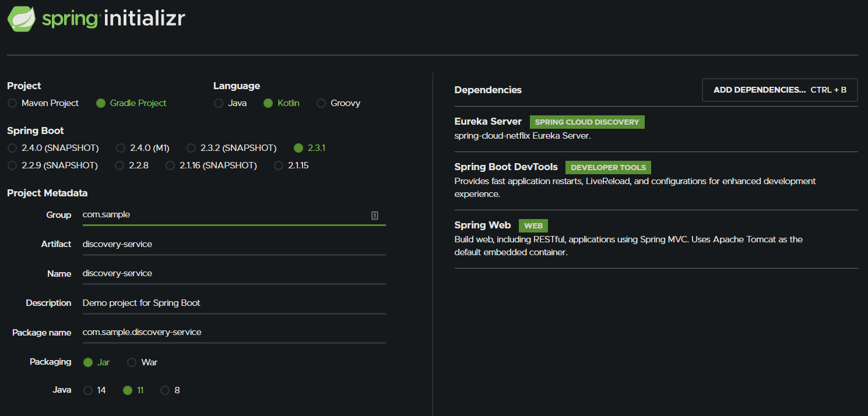The height and width of the screenshot is (416, 868).
Task: Click the WEB badge on Spring Web
Action: [533, 225]
